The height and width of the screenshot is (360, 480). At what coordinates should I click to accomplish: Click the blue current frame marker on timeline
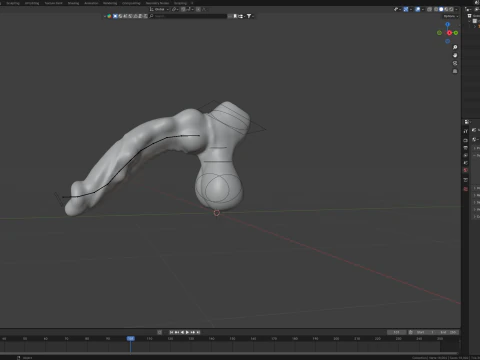pos(131,338)
